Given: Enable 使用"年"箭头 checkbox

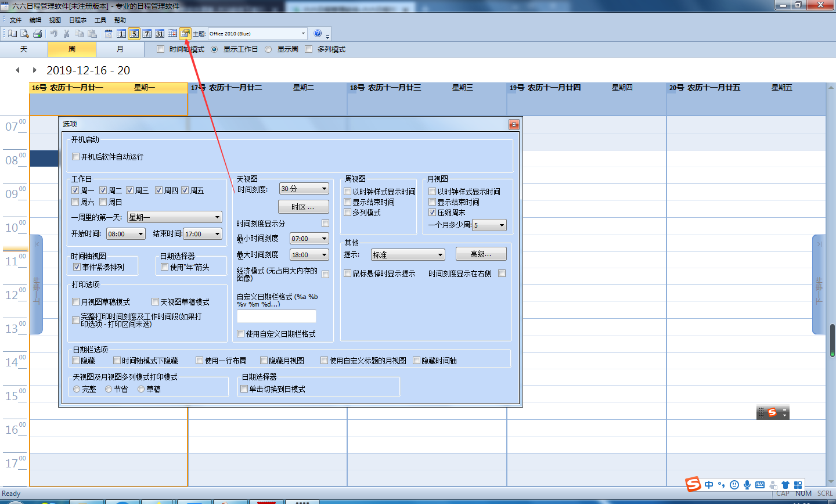Looking at the screenshot, I should click(x=164, y=267).
